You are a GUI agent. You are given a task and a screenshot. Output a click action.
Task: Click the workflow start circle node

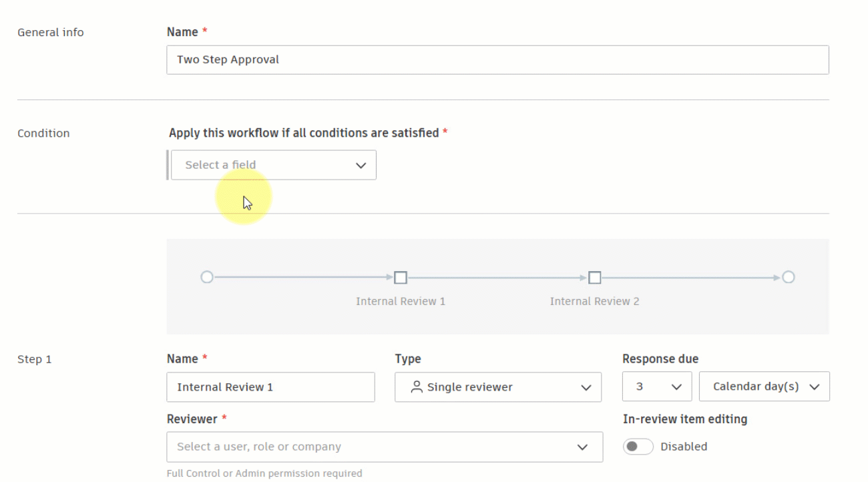pyautogui.click(x=207, y=277)
